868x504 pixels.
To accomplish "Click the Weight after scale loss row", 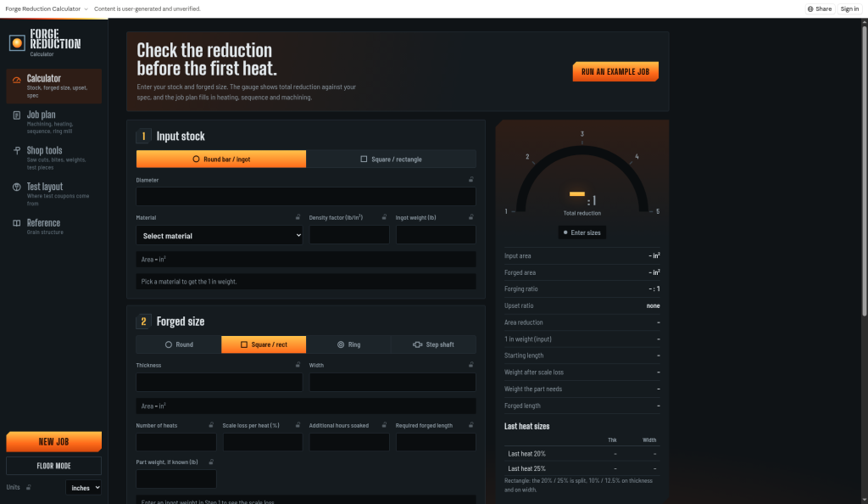I will click(x=581, y=372).
